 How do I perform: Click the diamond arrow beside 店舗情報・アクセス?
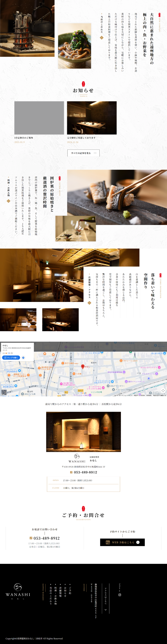point(89,303)
